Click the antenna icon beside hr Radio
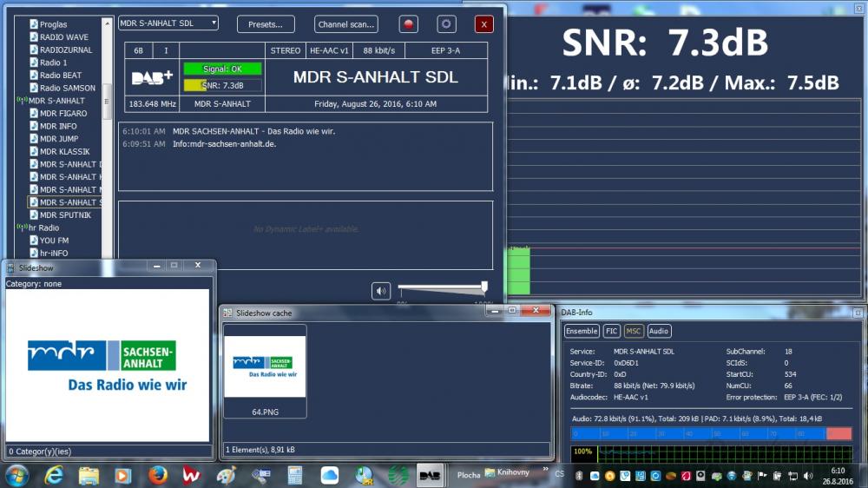868x488 pixels. pos(23,228)
